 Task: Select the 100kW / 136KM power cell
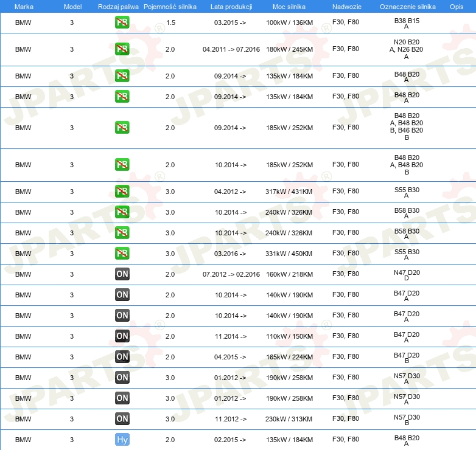289,22
